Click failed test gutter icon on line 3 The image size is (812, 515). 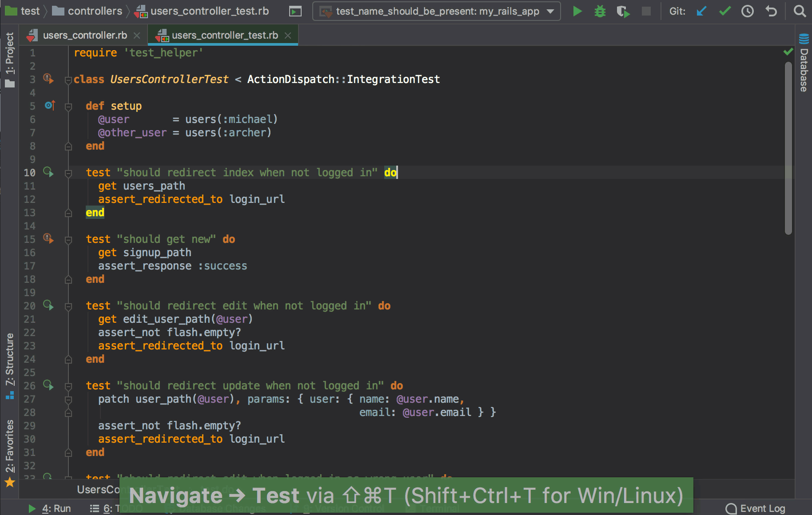point(48,79)
